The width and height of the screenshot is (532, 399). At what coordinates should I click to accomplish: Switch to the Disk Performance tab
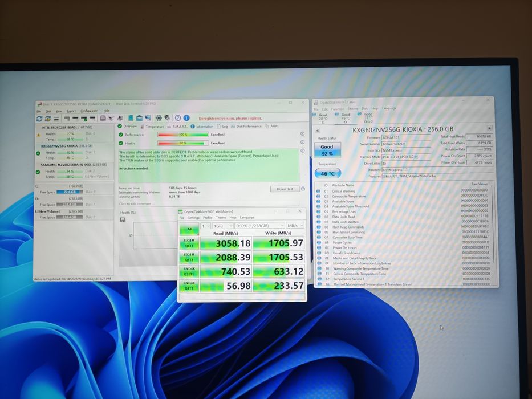[x=246, y=126]
